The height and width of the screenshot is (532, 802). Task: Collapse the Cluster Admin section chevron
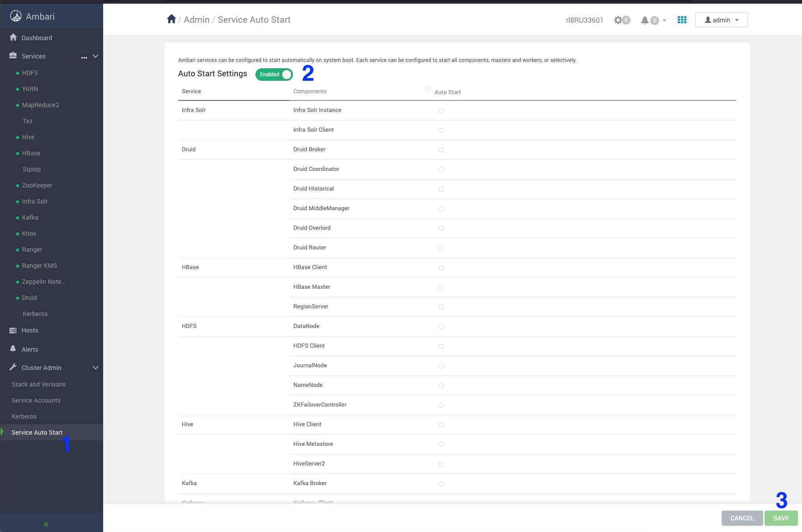(x=96, y=368)
